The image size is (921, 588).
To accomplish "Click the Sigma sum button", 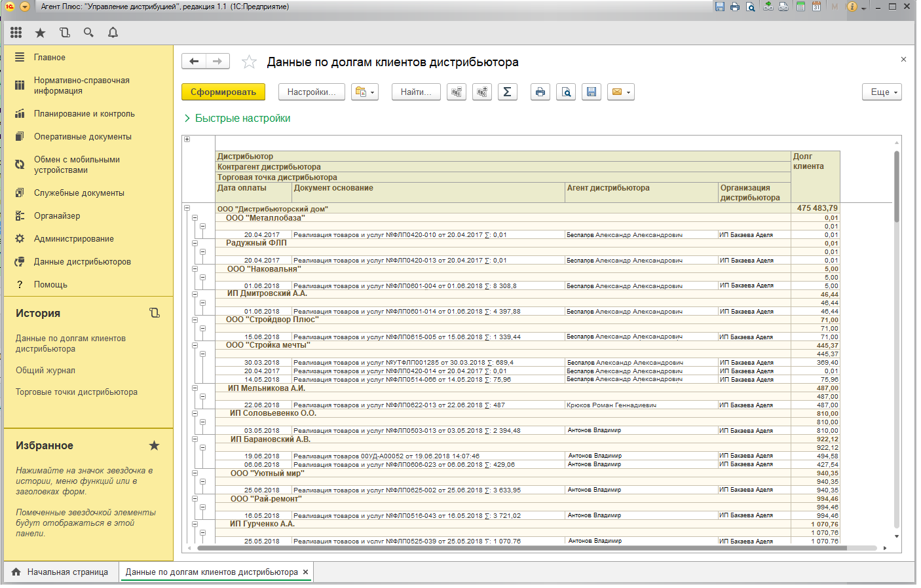I will coord(508,92).
